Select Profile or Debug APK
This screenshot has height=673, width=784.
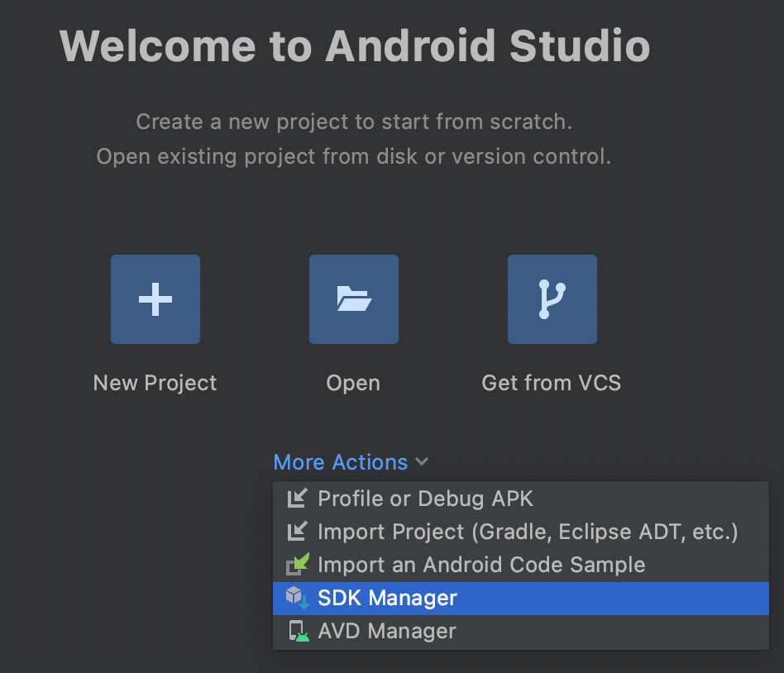coord(520,499)
